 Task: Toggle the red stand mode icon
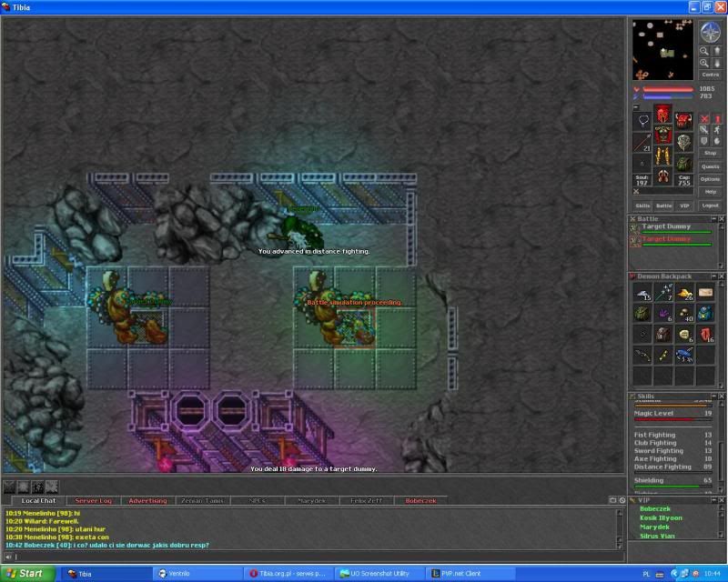pyautogui.click(x=717, y=119)
